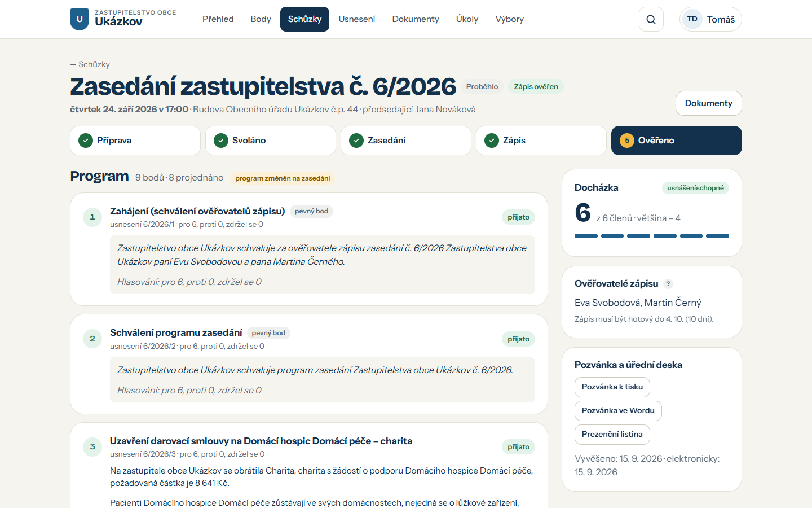Select the active Schůzky tab
The image size is (812, 508).
click(304, 19)
